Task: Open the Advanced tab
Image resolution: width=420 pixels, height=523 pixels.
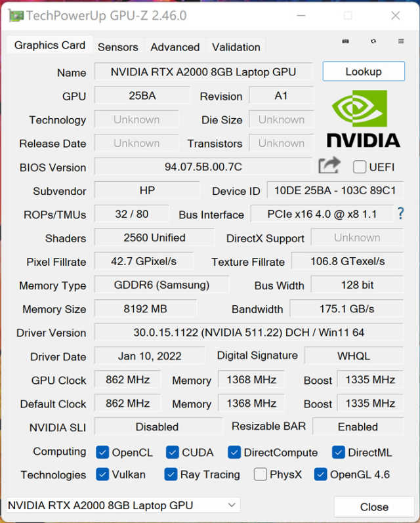Action: coord(175,47)
